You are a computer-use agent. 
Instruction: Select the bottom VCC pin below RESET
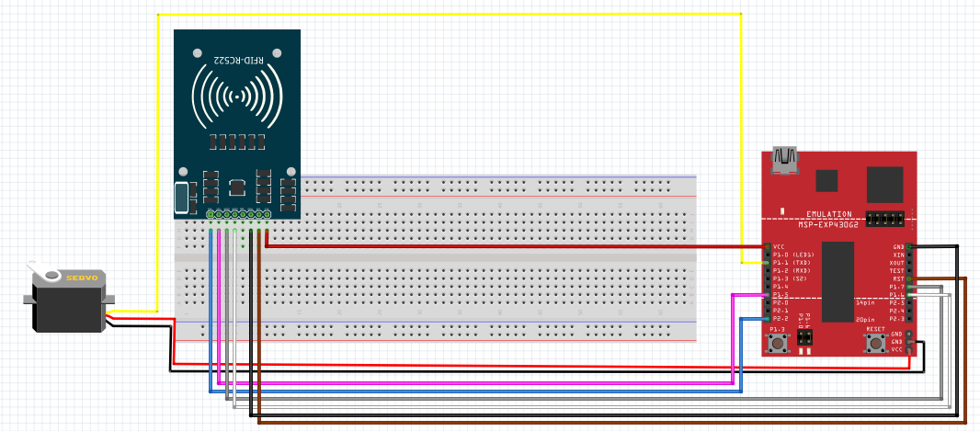coord(909,350)
